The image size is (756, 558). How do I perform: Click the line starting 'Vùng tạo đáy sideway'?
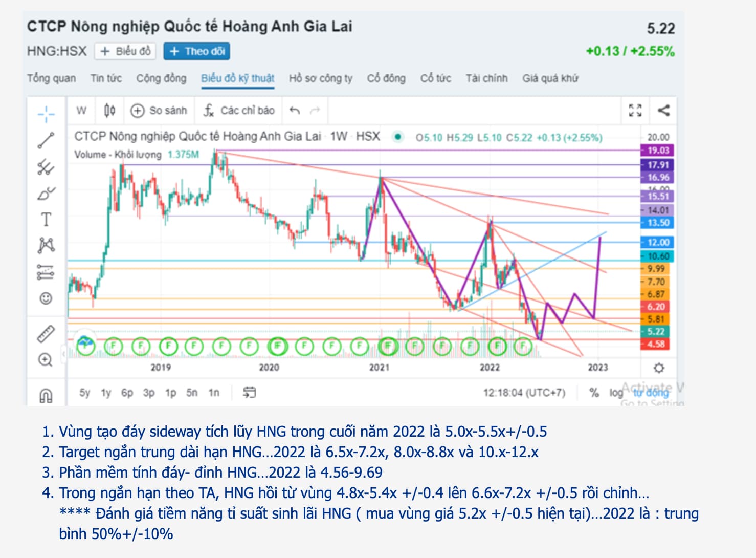pos(303,432)
